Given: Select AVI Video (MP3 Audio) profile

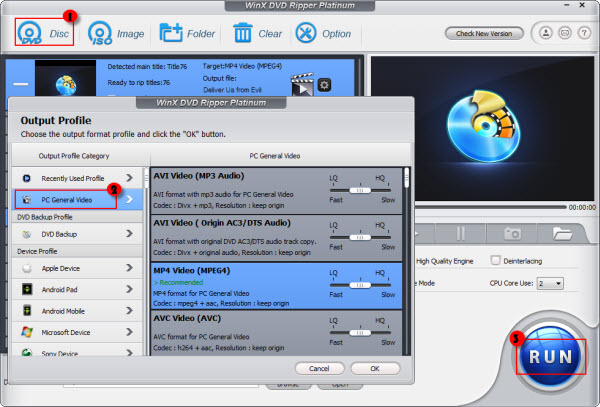Looking at the screenshot, I should point(276,190).
